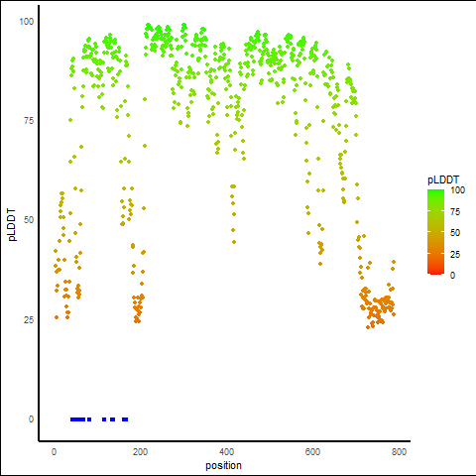
Task: Click x-axis tick label 200
Action: click(140, 452)
